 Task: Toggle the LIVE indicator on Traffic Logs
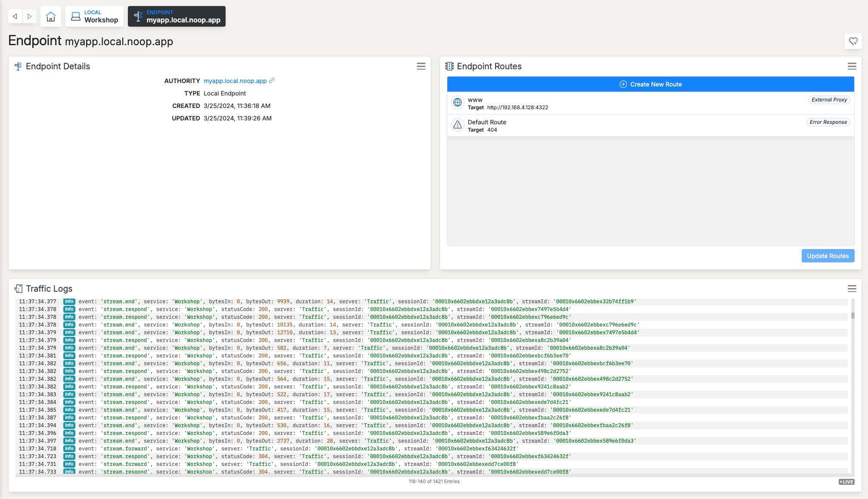click(846, 482)
